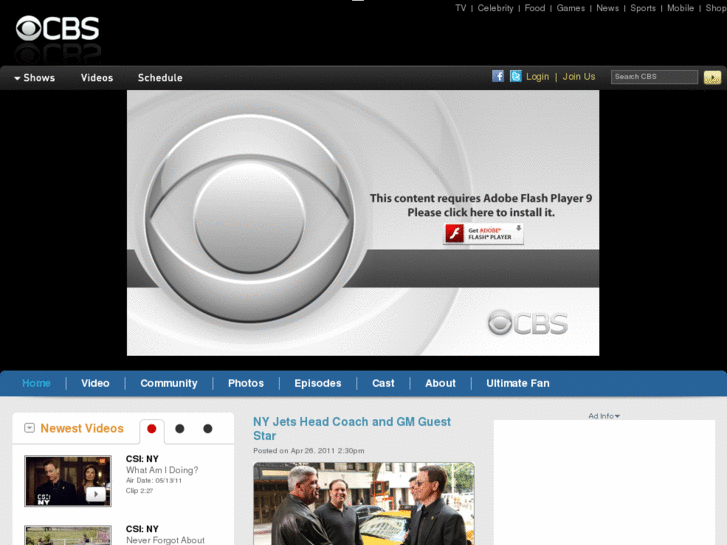The width and height of the screenshot is (727, 545).
Task: Click the Get Adobe Flash Player badge
Action: pyautogui.click(x=484, y=233)
